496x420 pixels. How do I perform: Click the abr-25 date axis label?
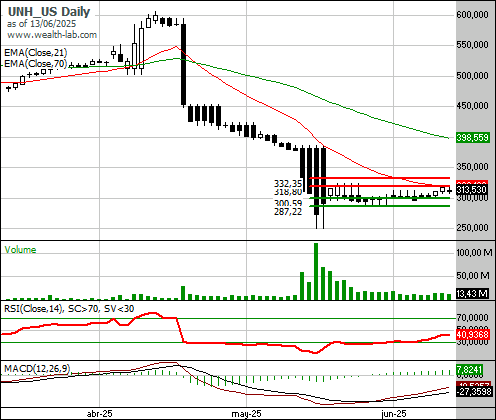tap(99, 414)
